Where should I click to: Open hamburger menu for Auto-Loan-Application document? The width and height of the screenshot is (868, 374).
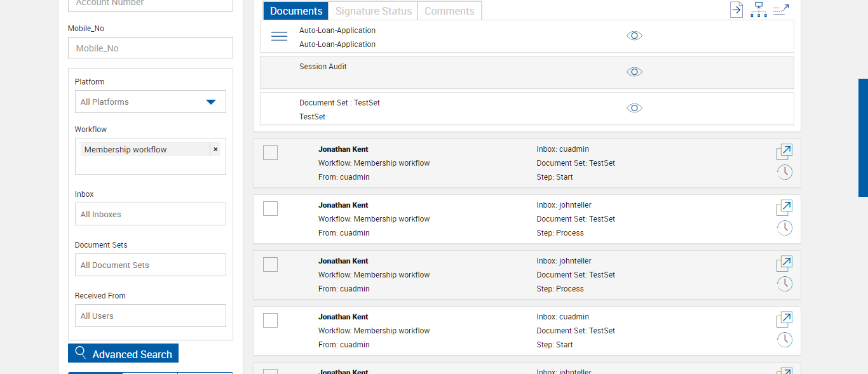(x=279, y=36)
